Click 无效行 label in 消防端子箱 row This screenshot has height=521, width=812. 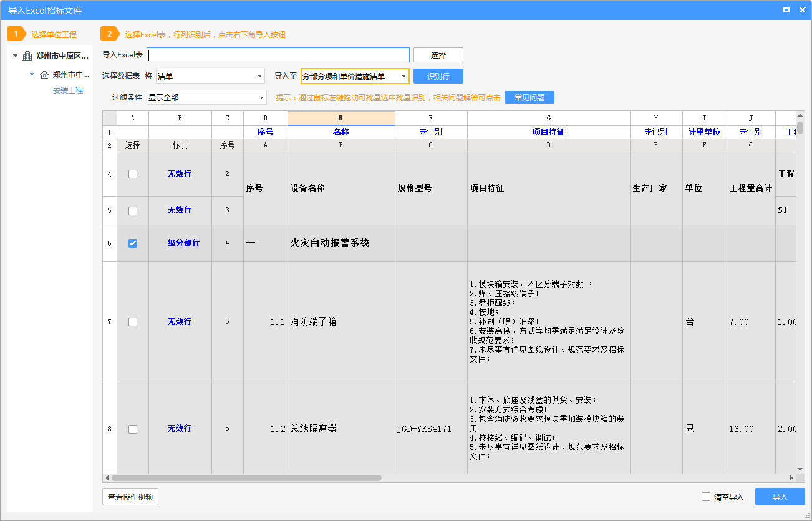[x=180, y=322]
